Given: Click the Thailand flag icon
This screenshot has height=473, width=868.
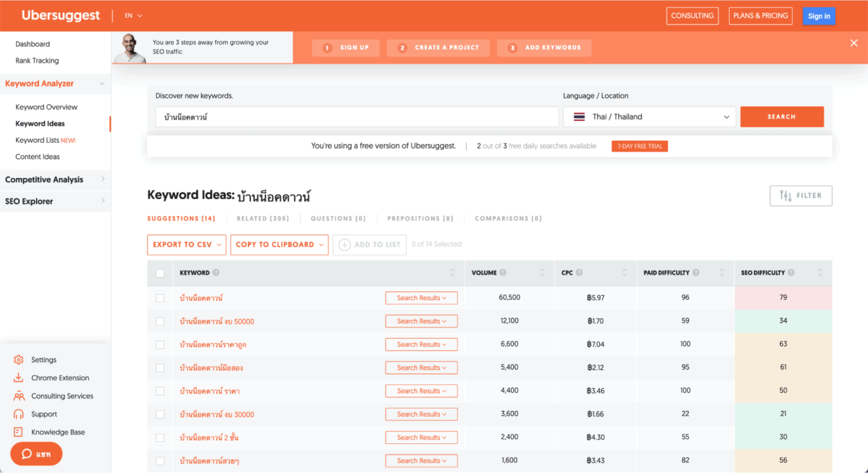Looking at the screenshot, I should point(579,117).
